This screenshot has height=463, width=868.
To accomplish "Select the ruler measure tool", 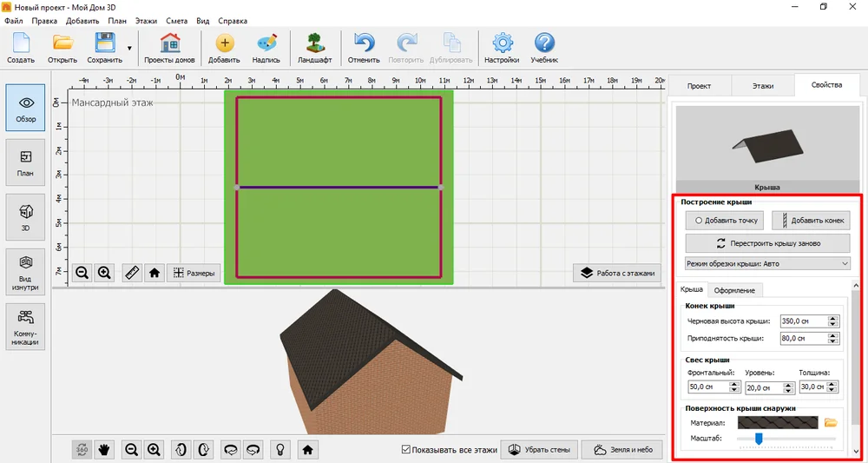I will tap(132, 273).
